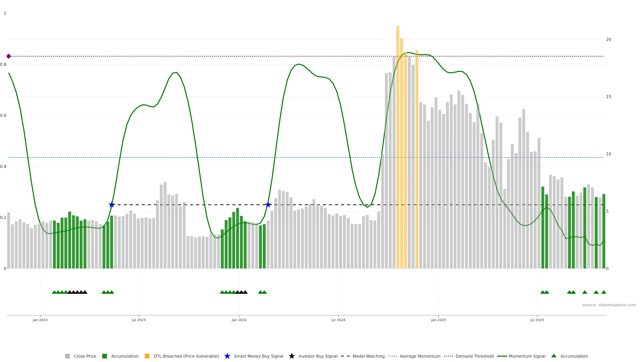Click the orange DTL Breached color swatch
Image resolution: width=644 pixels, height=362 pixels.
pos(147,356)
